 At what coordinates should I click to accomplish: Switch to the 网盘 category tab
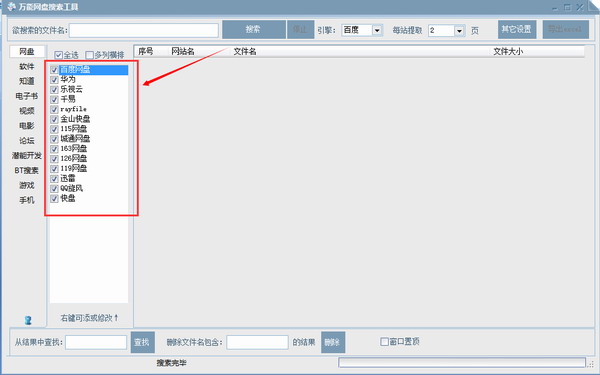click(27, 52)
